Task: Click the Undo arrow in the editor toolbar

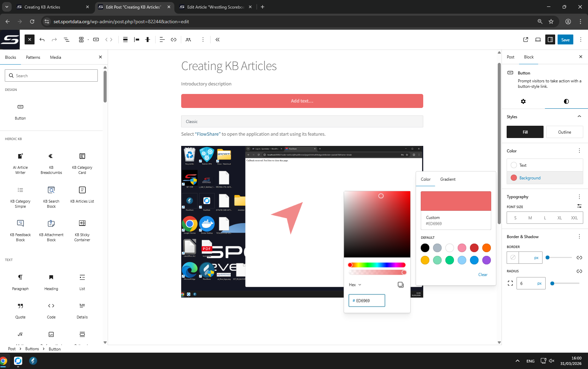Action: click(x=42, y=40)
